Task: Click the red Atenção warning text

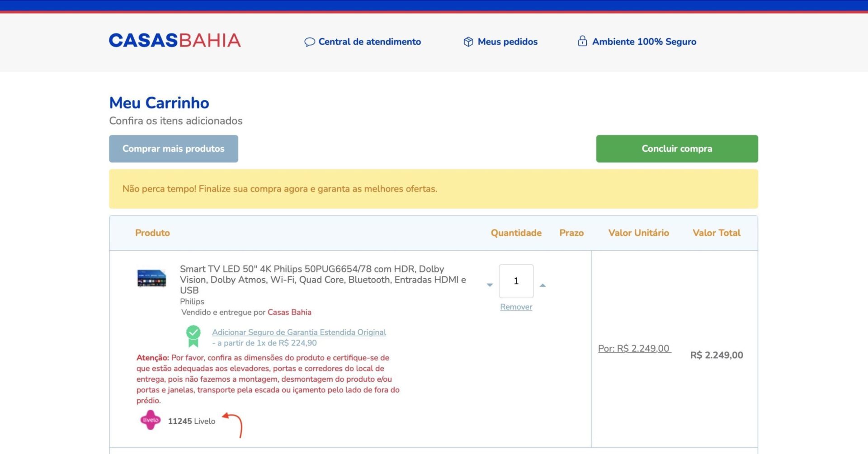Action: pyautogui.click(x=268, y=379)
